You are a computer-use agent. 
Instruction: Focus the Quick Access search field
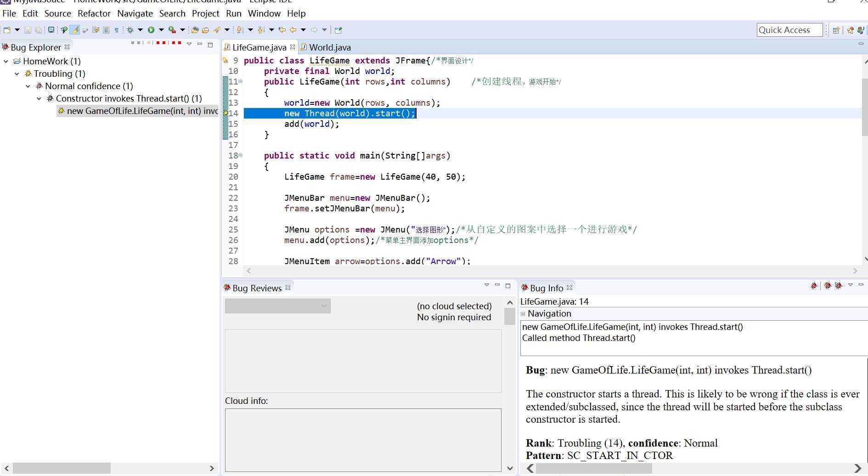pyautogui.click(x=789, y=30)
